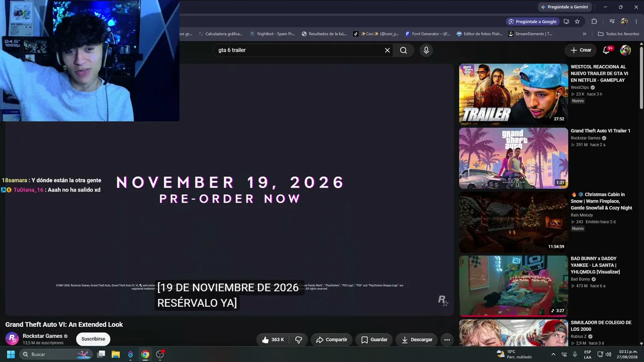644x362 pixels.
Task: Open the Editor de fotos Pixlr bookmark
Action: 479,34
